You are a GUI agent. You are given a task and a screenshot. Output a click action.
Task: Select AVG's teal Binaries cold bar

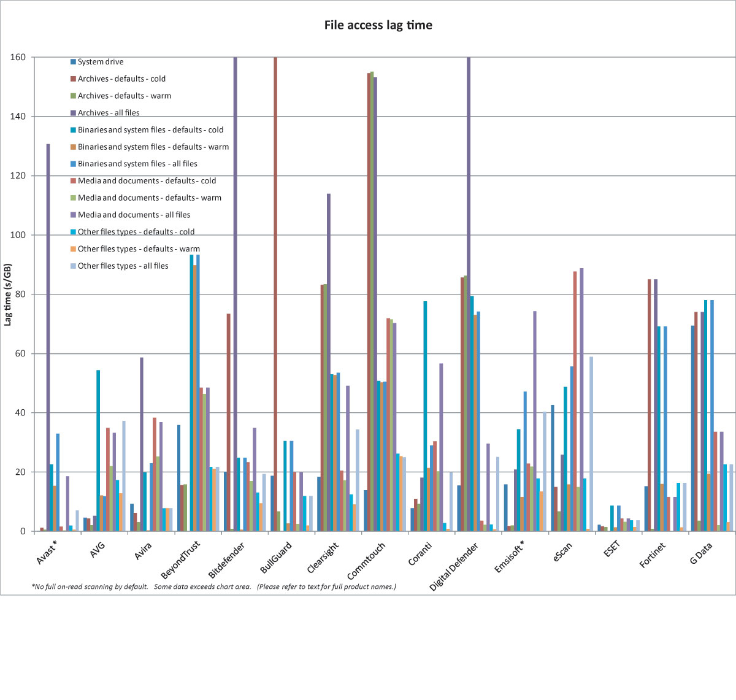click(x=98, y=451)
